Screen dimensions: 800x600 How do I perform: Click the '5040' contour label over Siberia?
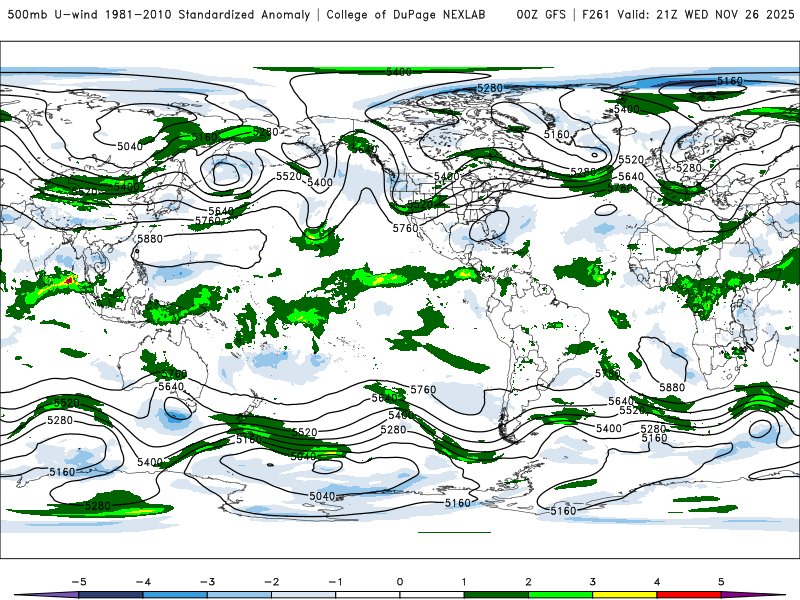[x=130, y=147]
